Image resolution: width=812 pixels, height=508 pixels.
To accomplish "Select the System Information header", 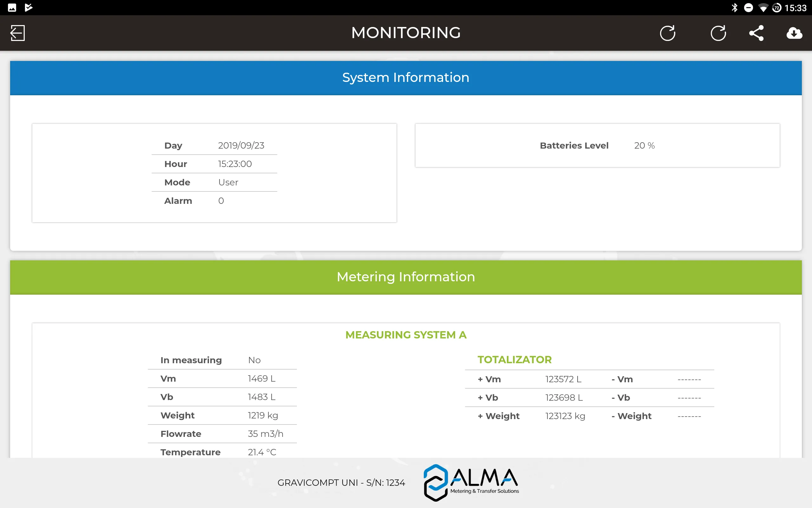I will pos(406,77).
